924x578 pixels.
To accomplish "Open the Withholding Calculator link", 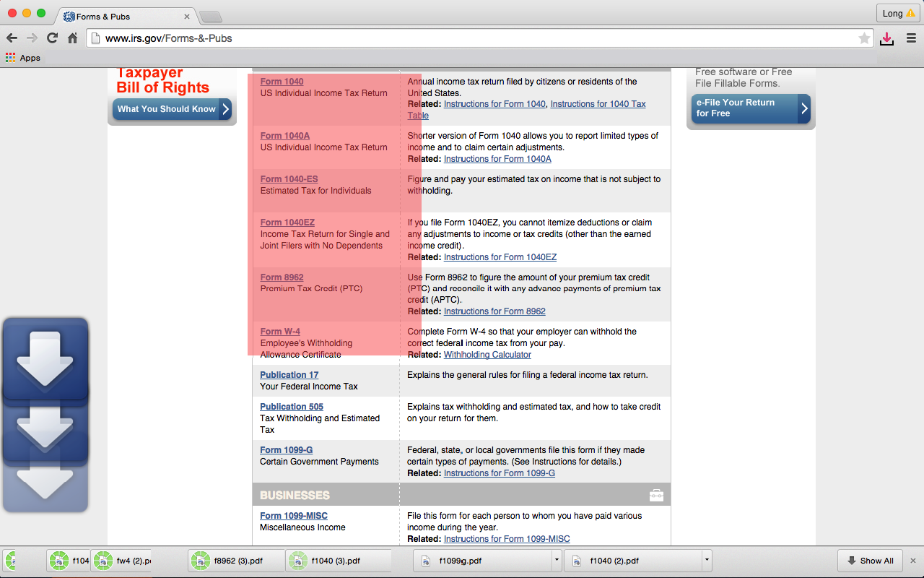I will 487,355.
